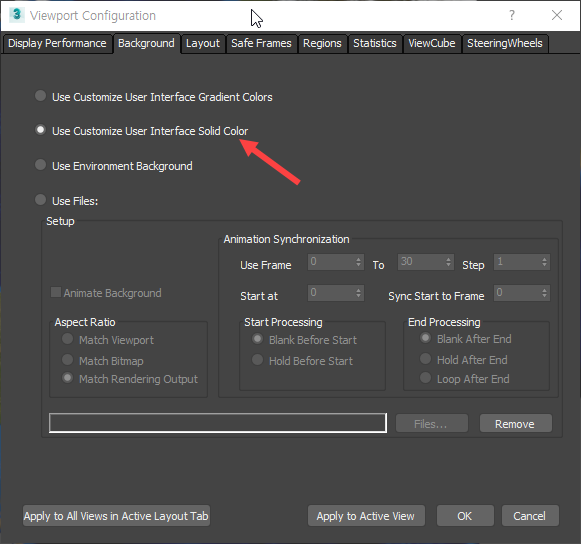Viewport: 581px width, 544px height.
Task: Switch to Display Performance tab
Action: (57, 43)
